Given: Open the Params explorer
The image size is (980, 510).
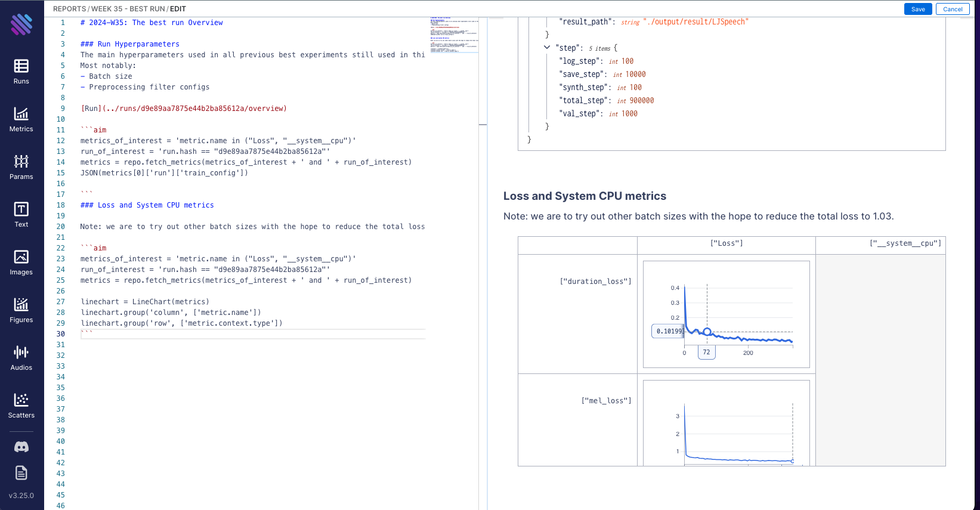Looking at the screenshot, I should tap(21, 167).
